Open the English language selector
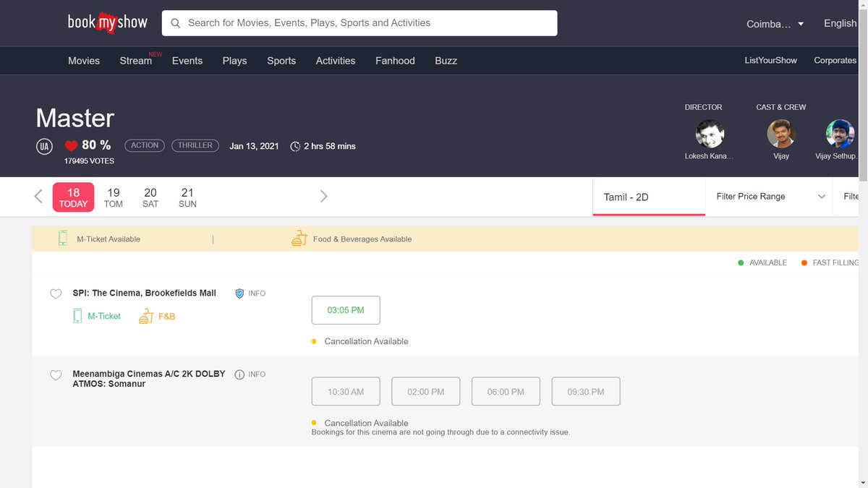Screen dimensions: 868x488 point(841,23)
